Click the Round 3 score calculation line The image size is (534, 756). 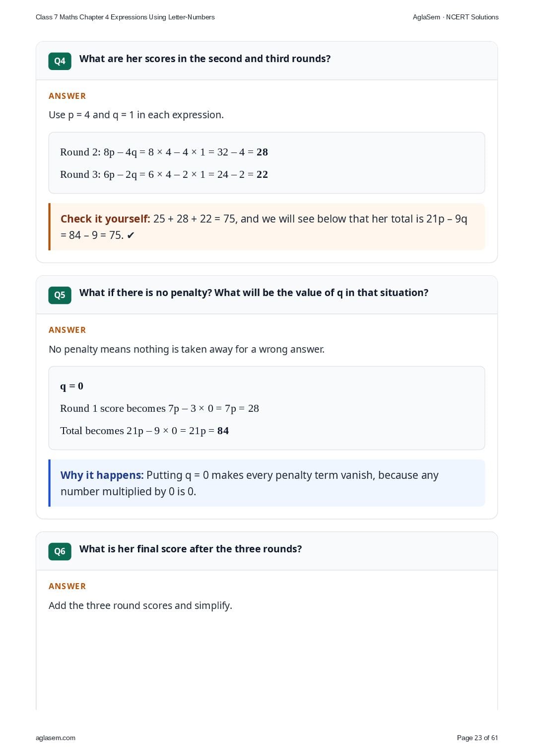pyautogui.click(x=164, y=174)
